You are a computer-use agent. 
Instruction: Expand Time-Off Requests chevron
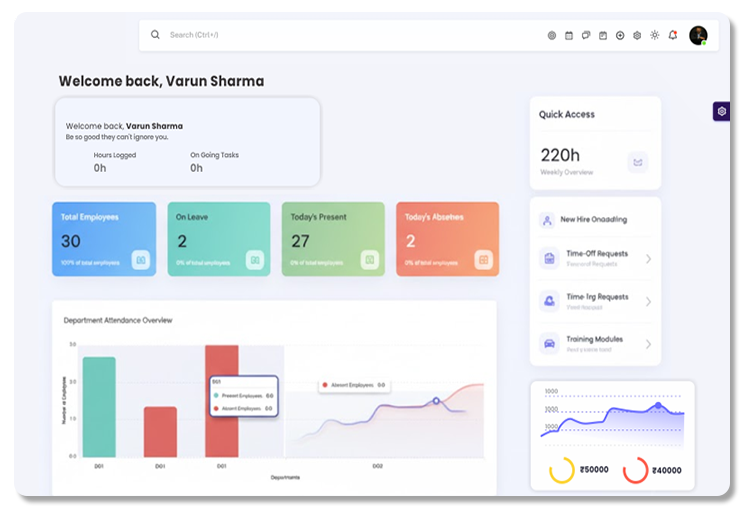pos(648,259)
